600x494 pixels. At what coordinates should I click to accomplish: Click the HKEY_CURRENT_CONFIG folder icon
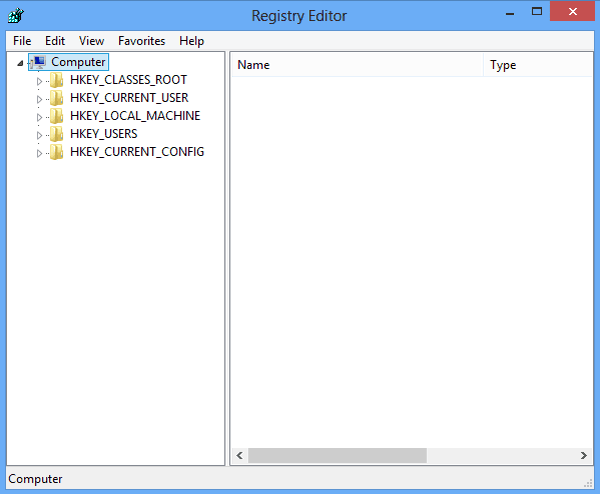(57, 152)
